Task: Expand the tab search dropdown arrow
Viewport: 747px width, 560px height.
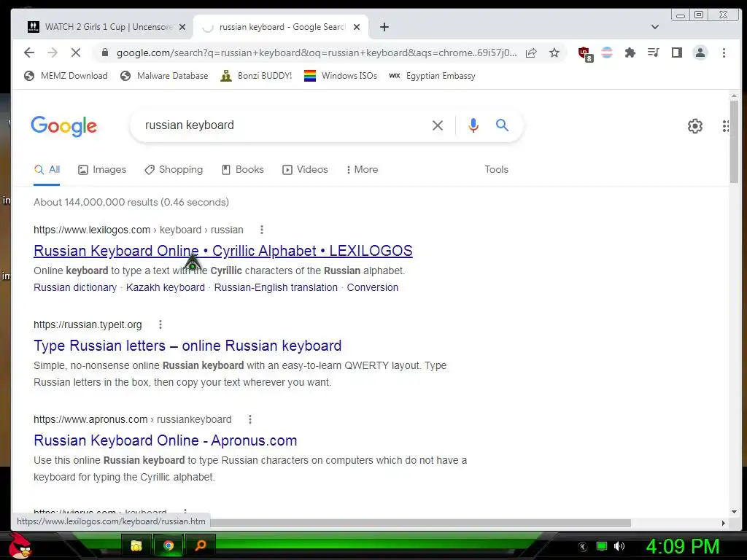Action: tap(655, 27)
